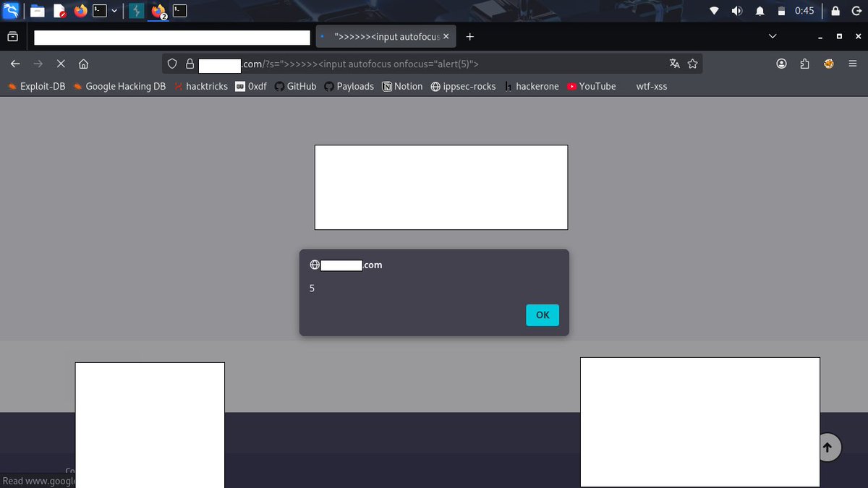The width and height of the screenshot is (868, 488).
Task: Click the notification bell in the panel
Action: coord(760,11)
